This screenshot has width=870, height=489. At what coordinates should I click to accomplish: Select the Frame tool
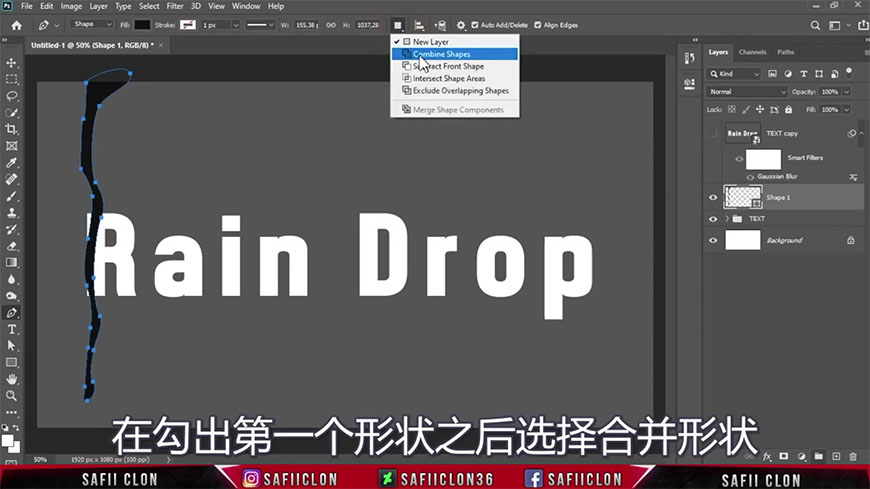coord(11,146)
